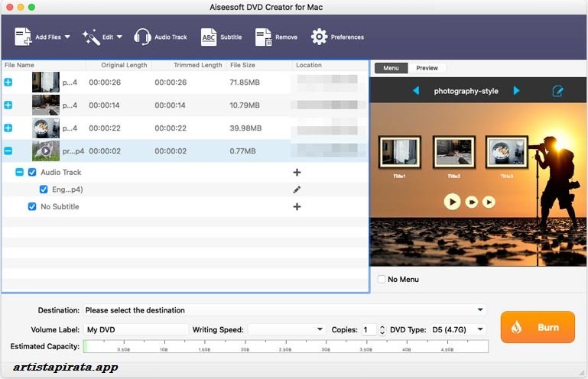Open the Add Files dropdown arrow
Image resolution: width=588 pixels, height=379 pixels.
67,37
